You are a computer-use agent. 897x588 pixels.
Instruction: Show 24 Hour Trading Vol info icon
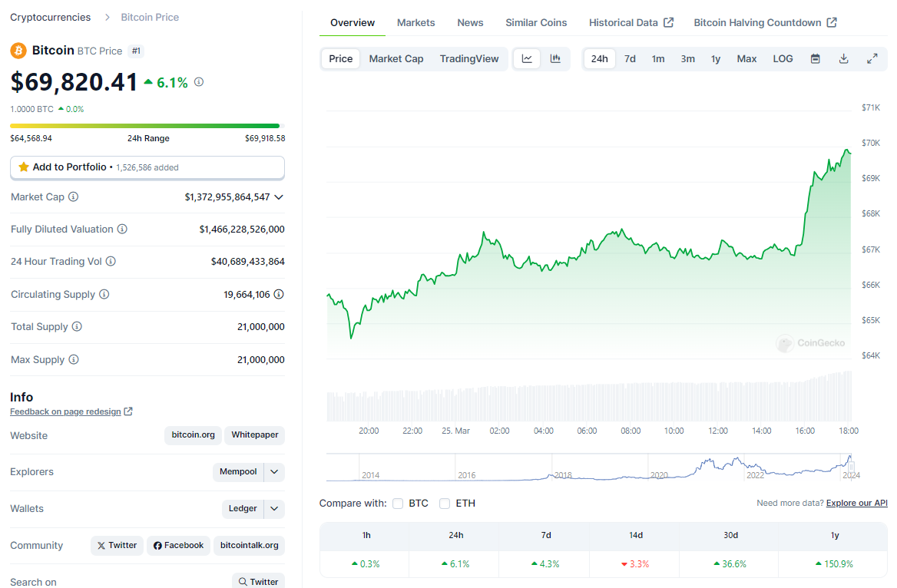click(x=111, y=261)
